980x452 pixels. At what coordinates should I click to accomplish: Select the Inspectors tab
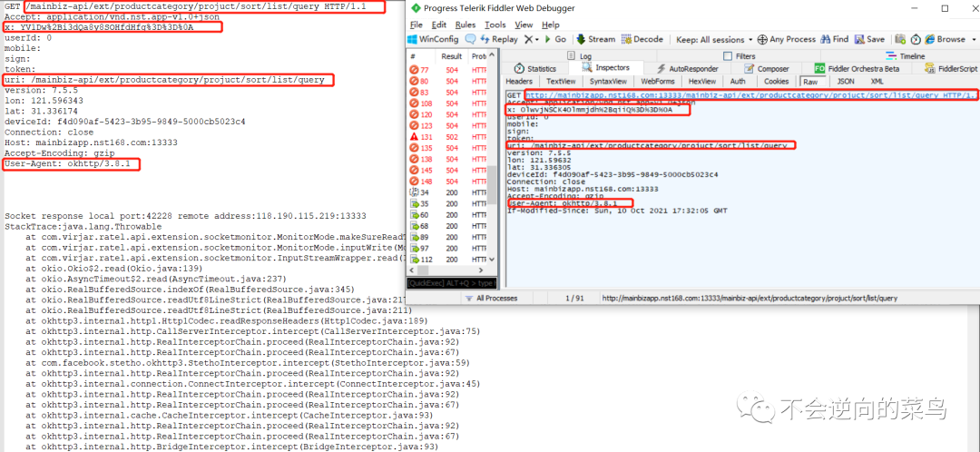coord(606,68)
